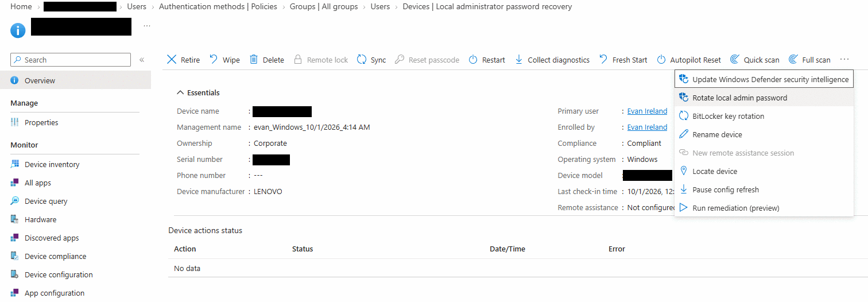The image size is (868, 302).
Task: Click Device actions status heading
Action: pyautogui.click(x=206, y=230)
